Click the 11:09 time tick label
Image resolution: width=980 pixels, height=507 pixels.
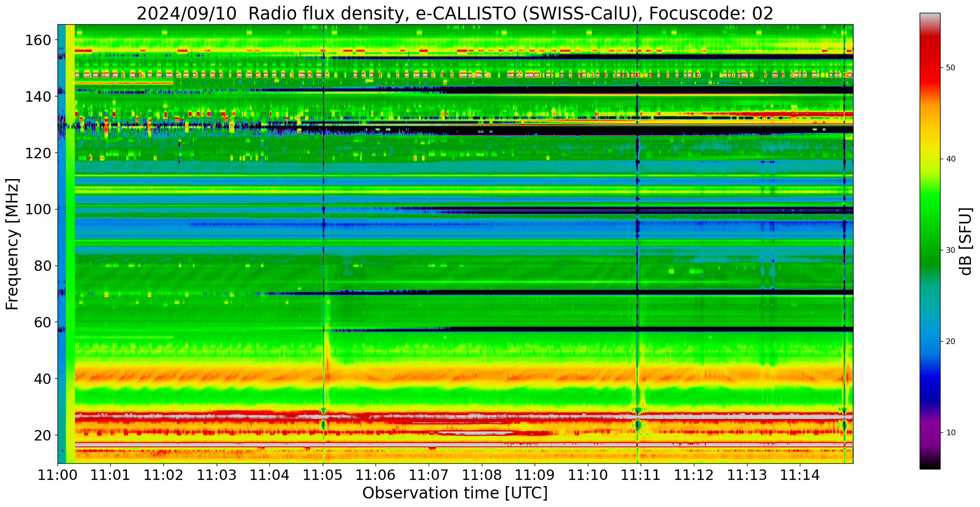coord(535,474)
